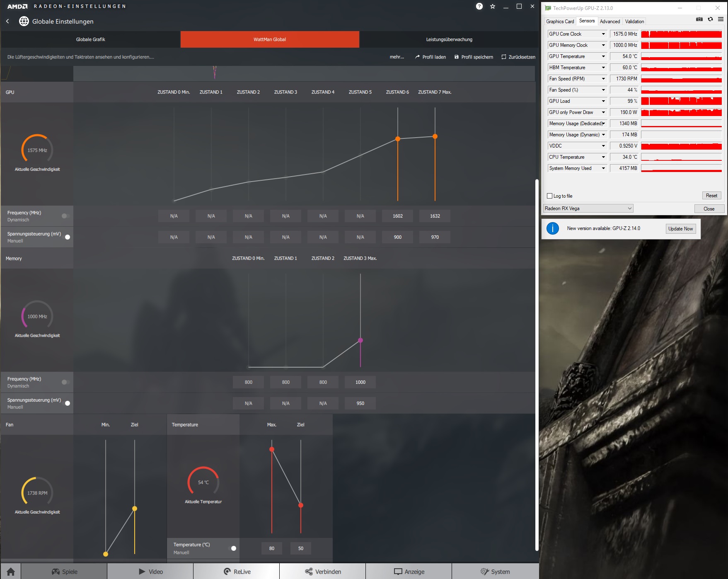Click the Anzeige monitor icon
This screenshot has height=579, width=728.
398,572
